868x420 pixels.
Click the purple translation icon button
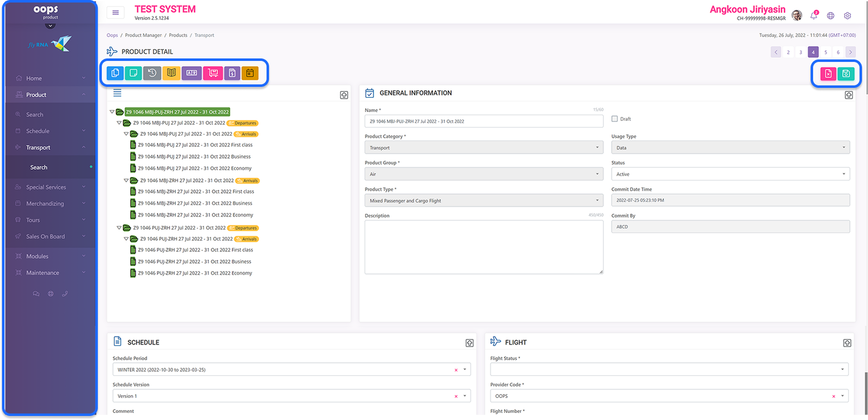[x=192, y=73]
